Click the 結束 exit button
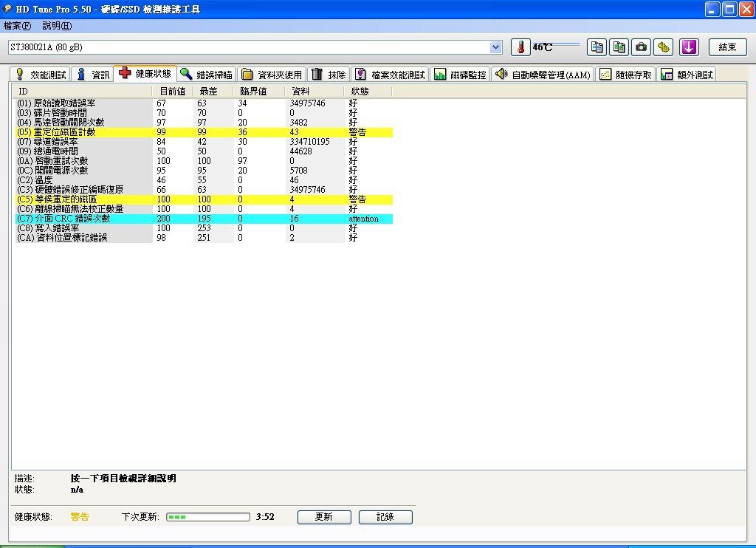Image resolution: width=756 pixels, height=548 pixels. coord(727,47)
